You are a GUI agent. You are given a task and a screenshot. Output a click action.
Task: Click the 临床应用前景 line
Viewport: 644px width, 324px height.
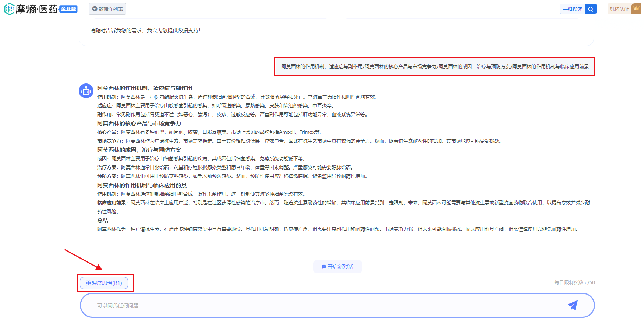(x=343, y=207)
